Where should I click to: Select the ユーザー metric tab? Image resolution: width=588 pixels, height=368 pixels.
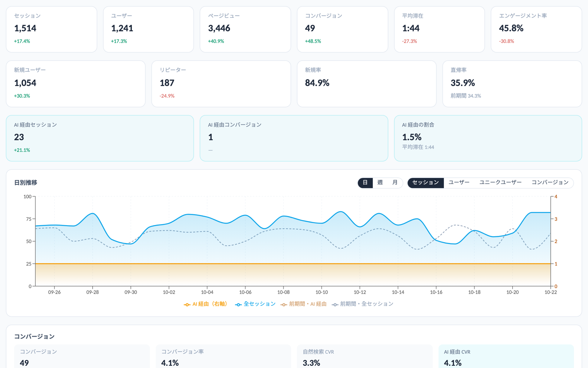click(x=459, y=183)
